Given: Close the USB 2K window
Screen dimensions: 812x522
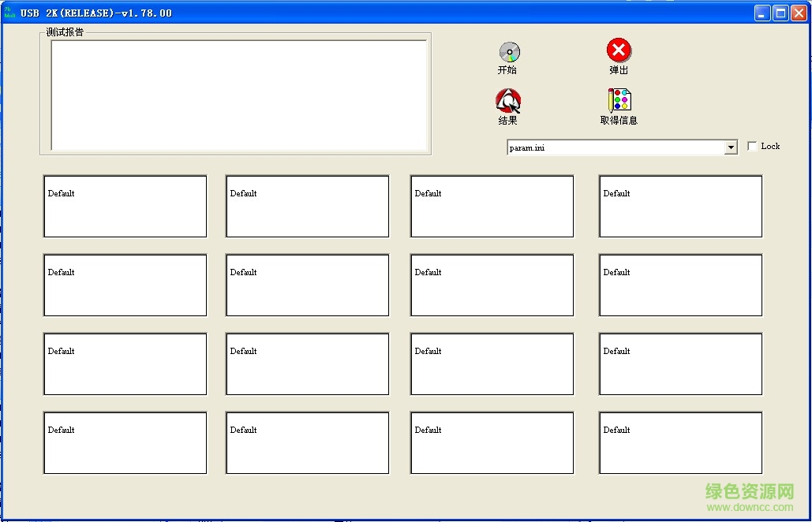Looking at the screenshot, I should coord(799,13).
